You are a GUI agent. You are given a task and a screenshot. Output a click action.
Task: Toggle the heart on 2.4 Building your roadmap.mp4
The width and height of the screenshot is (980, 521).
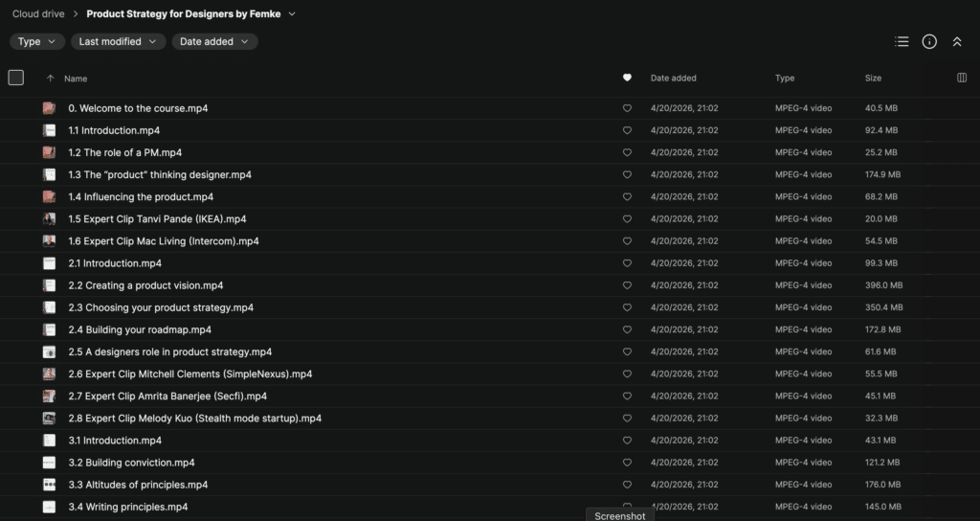click(627, 329)
